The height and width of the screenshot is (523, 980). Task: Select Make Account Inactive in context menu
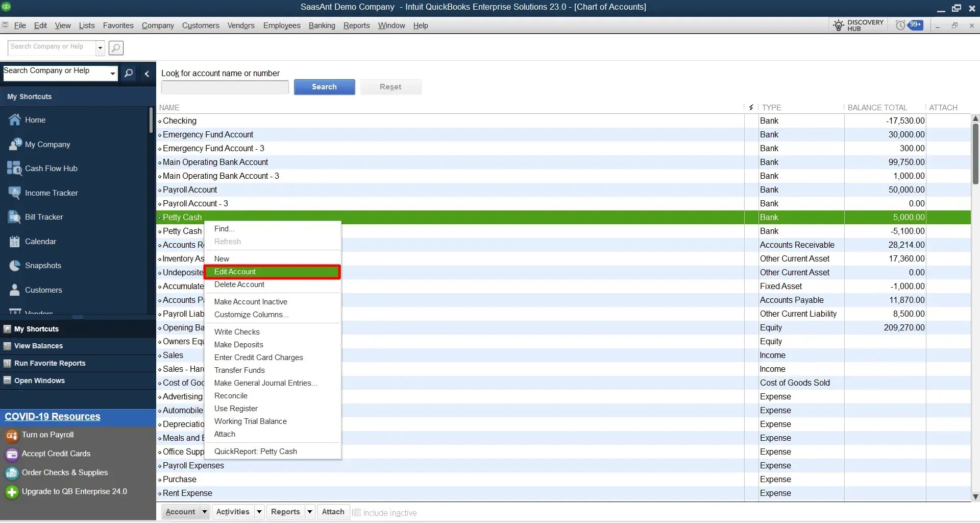pyautogui.click(x=272, y=302)
